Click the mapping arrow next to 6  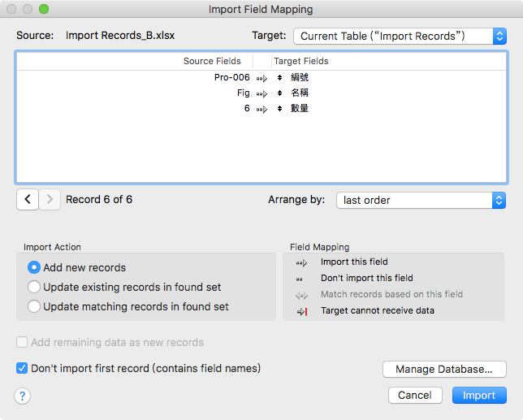point(261,109)
